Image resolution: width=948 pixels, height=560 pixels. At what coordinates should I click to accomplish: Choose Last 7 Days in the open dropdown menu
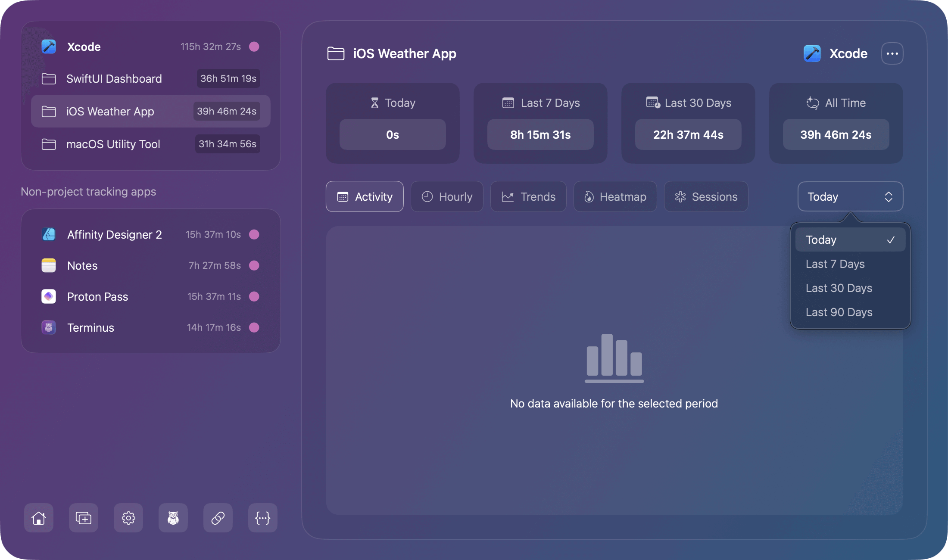point(835,264)
